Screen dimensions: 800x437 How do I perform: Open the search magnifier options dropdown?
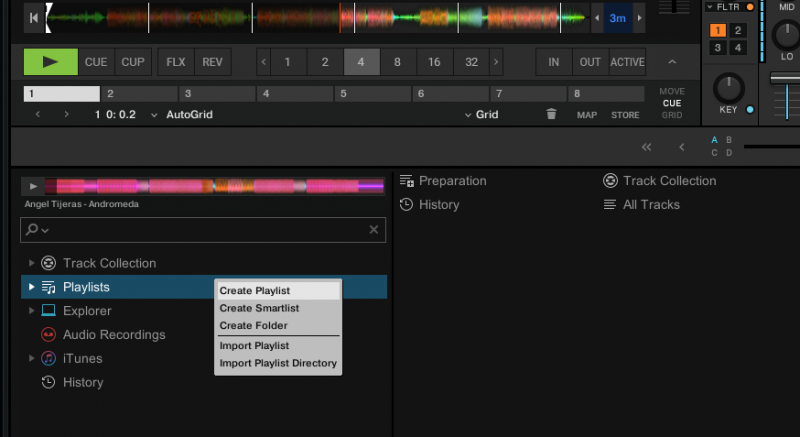coord(37,230)
